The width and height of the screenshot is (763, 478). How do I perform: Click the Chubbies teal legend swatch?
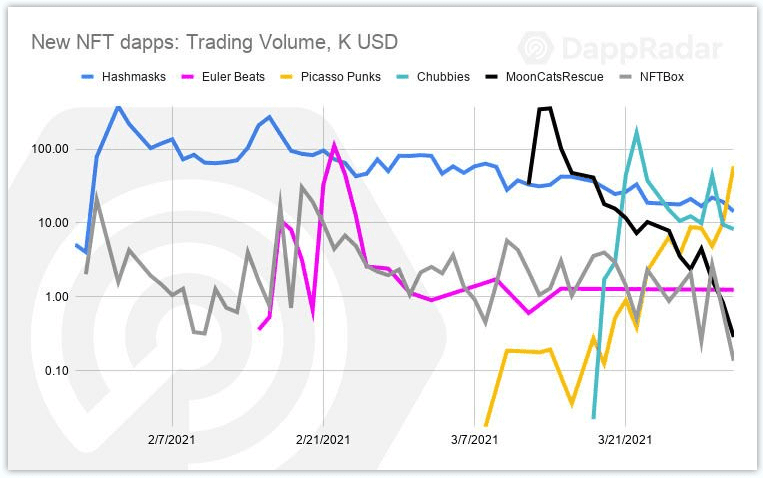(x=402, y=77)
